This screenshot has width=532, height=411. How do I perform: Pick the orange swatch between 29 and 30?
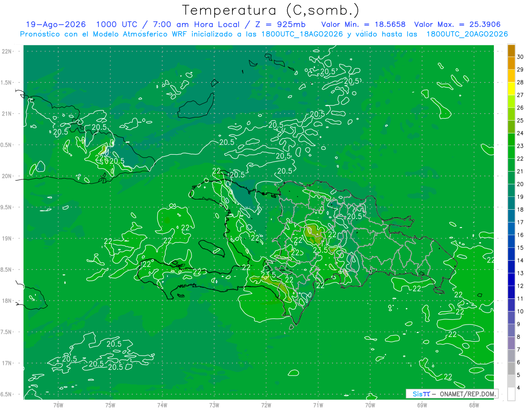pyautogui.click(x=511, y=63)
